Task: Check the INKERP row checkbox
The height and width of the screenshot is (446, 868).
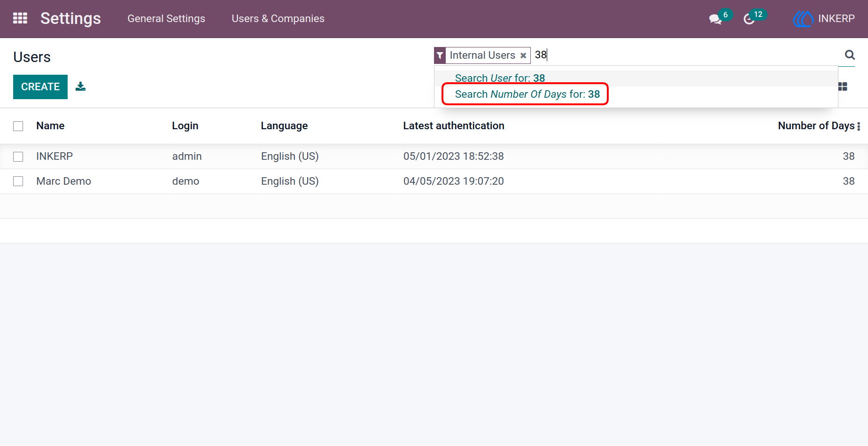Action: coord(18,156)
